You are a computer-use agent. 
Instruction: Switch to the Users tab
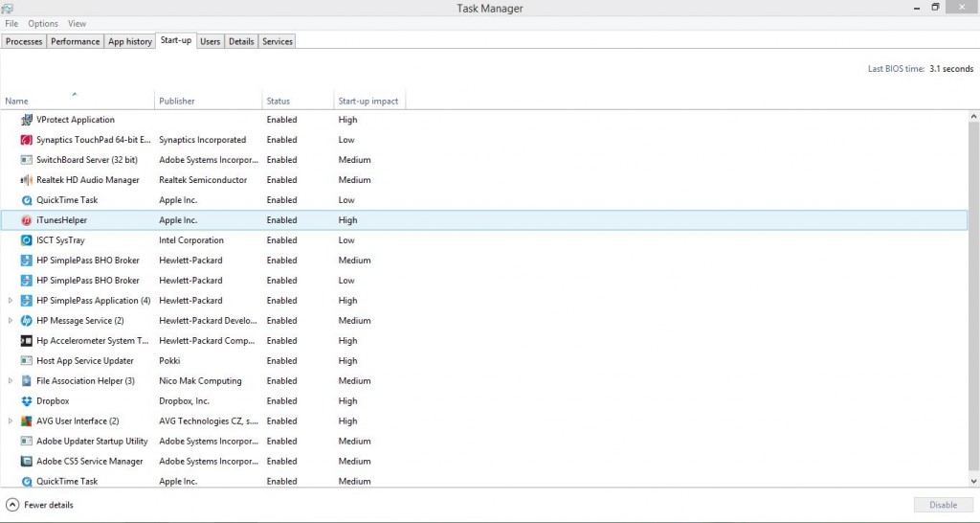click(x=210, y=41)
